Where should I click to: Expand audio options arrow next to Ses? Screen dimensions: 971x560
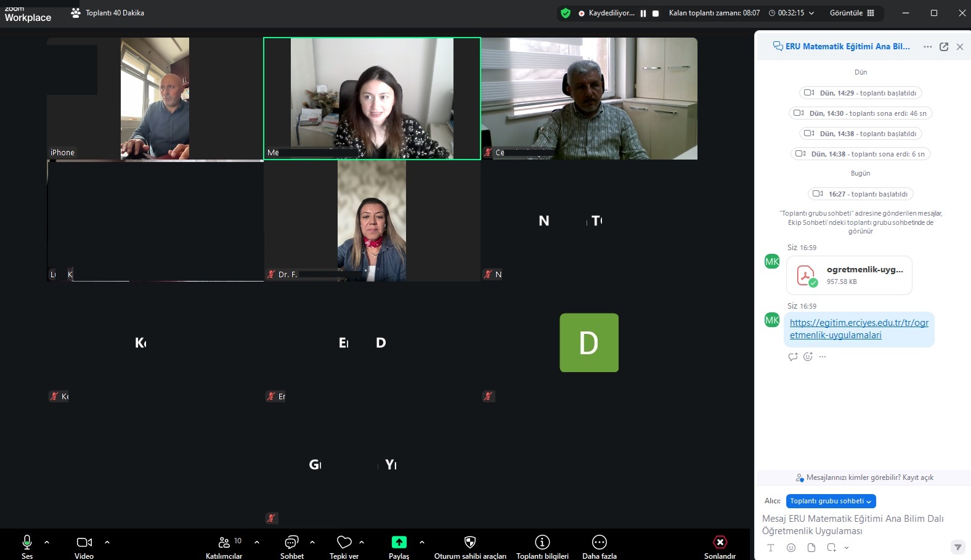47,542
